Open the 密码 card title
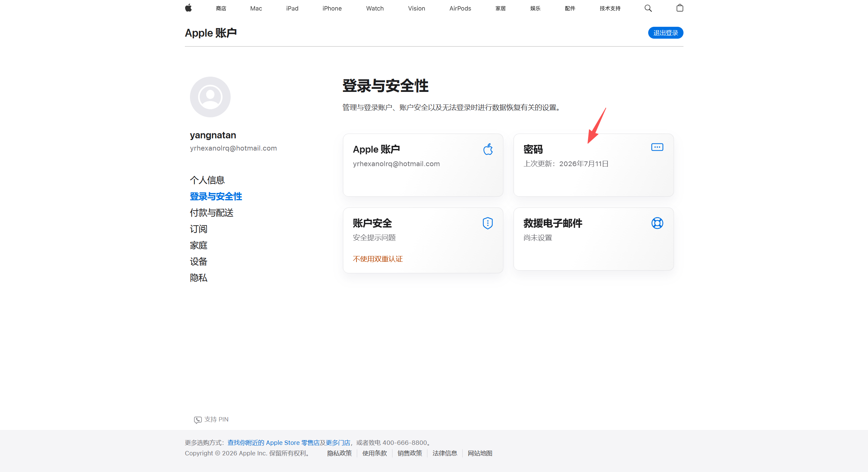The image size is (868, 472). coord(533,149)
